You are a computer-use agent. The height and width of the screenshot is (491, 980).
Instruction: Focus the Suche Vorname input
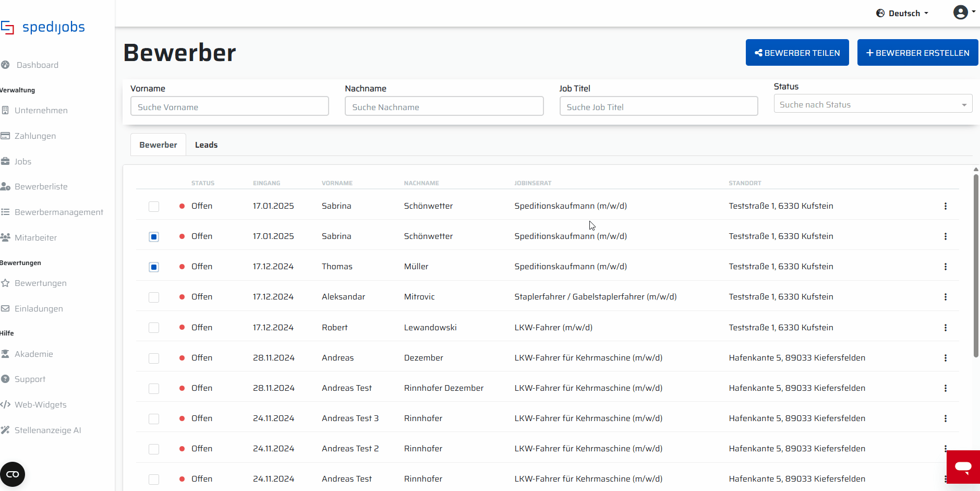(x=229, y=106)
